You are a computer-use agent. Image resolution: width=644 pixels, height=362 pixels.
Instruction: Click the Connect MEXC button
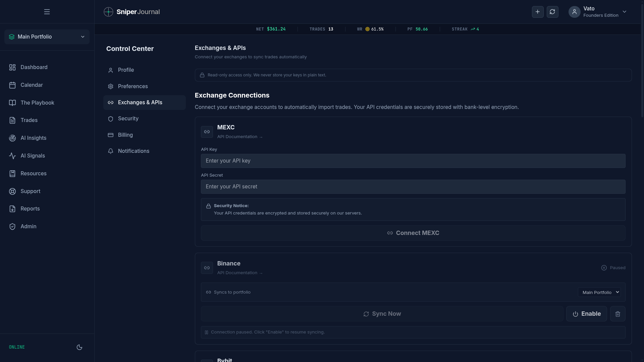(x=413, y=233)
